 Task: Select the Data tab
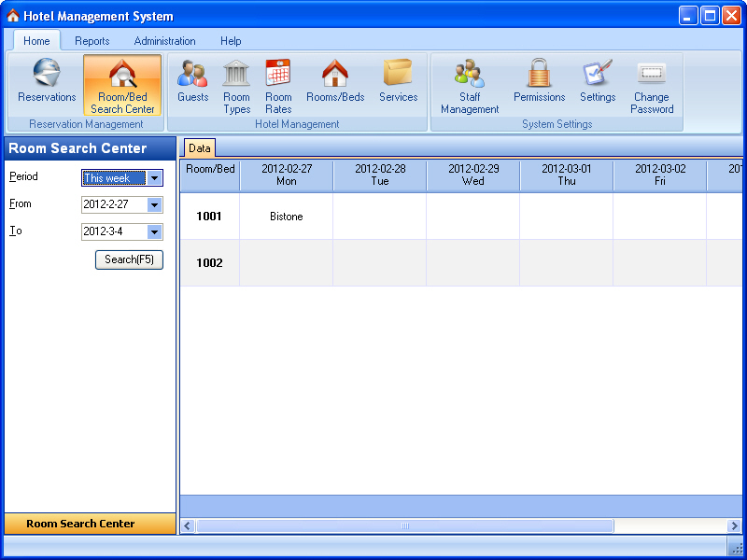point(199,147)
